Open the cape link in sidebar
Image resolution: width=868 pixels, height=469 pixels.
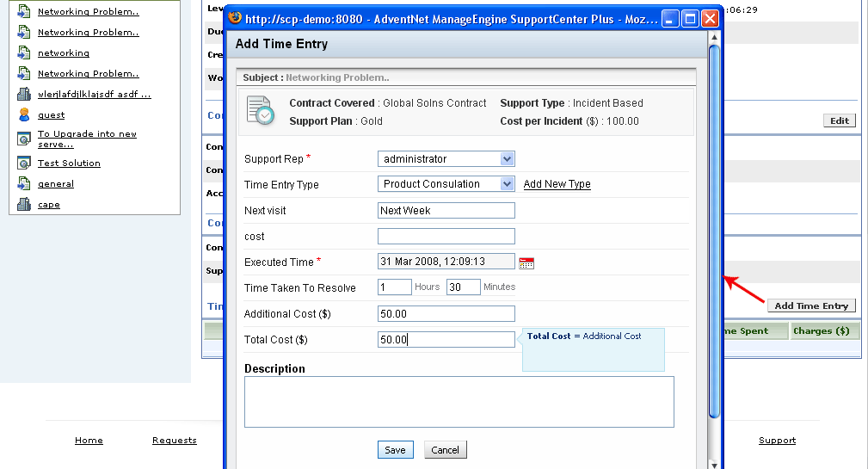(49, 205)
